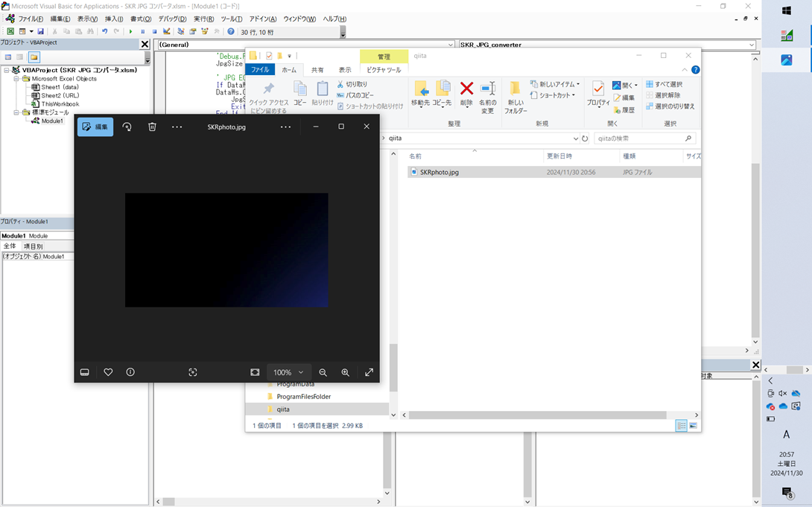Expand 新しいアイテム dropdown in ribbon
This screenshot has width=812, height=507.
555,84
